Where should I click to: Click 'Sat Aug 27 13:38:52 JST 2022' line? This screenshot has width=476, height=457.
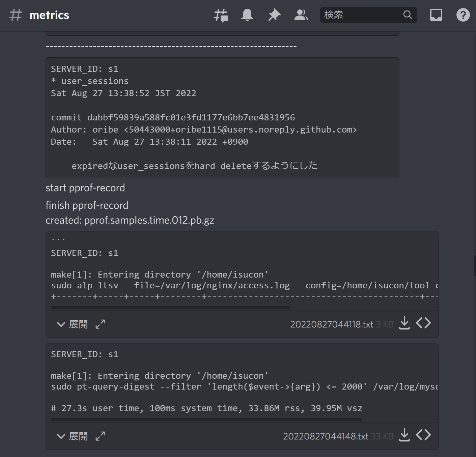(x=123, y=93)
